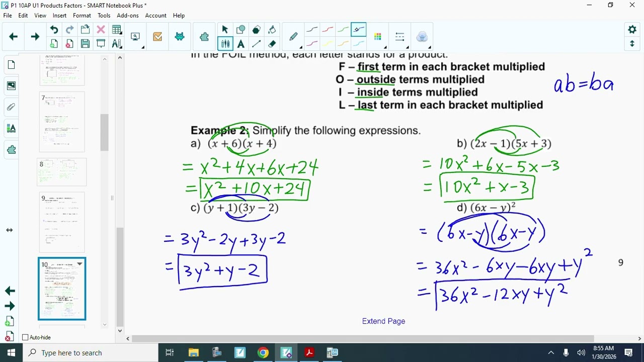Open the display options monitor dropdown
The width and height of the screenshot is (644, 362).
[136, 37]
